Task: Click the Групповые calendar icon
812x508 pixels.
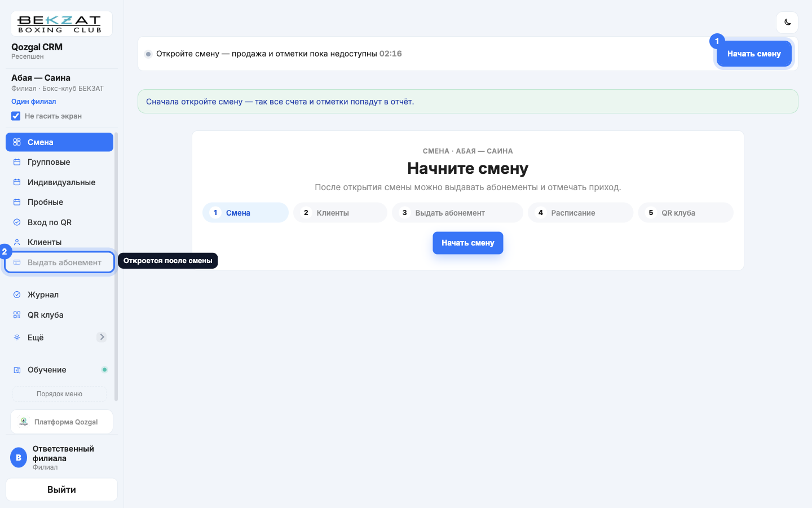Action: point(17,162)
